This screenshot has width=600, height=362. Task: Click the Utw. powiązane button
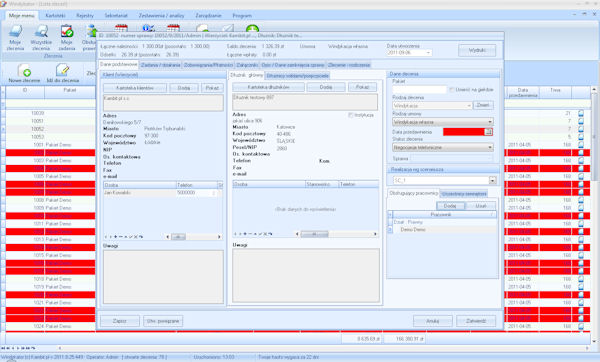point(163,321)
